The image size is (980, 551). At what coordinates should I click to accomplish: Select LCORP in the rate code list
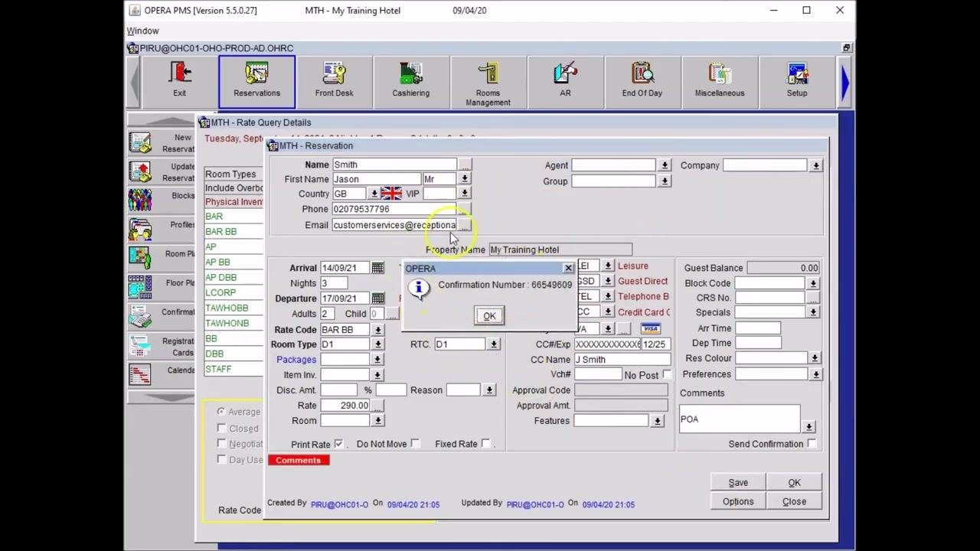(x=220, y=293)
